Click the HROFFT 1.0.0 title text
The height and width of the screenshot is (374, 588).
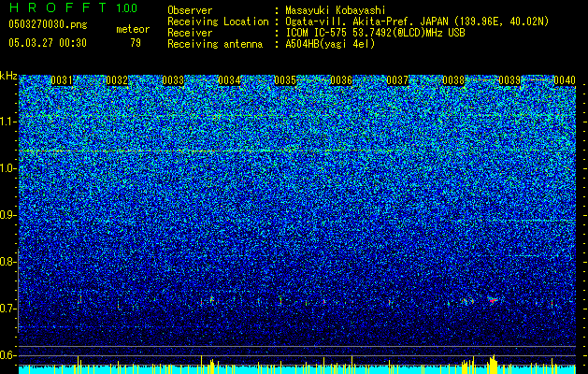pyautogui.click(x=73, y=7)
